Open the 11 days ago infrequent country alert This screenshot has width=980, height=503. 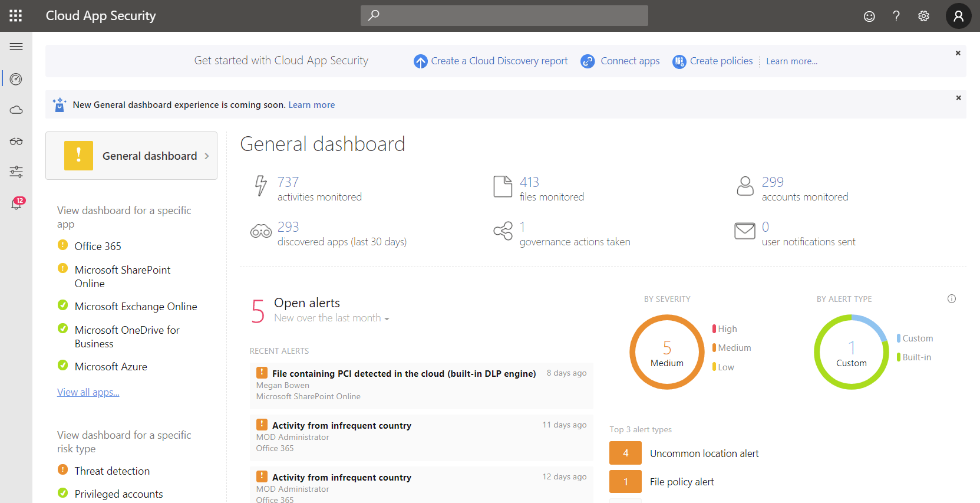coord(421,438)
